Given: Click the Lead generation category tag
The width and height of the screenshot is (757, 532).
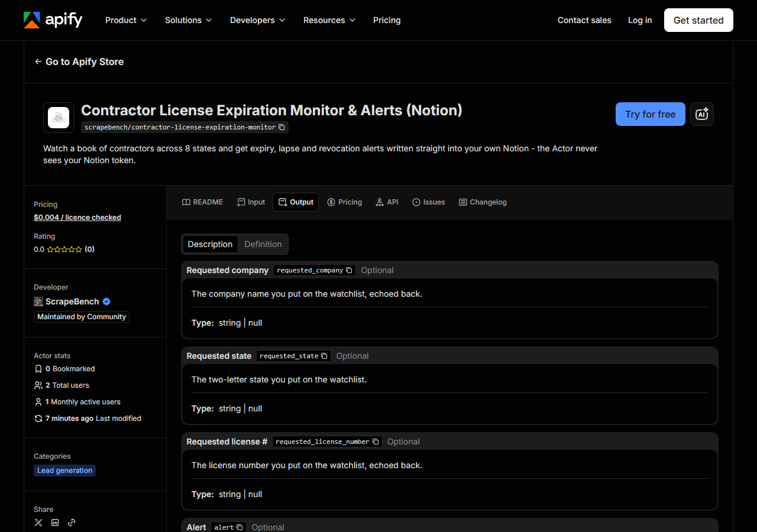Looking at the screenshot, I should (x=64, y=471).
